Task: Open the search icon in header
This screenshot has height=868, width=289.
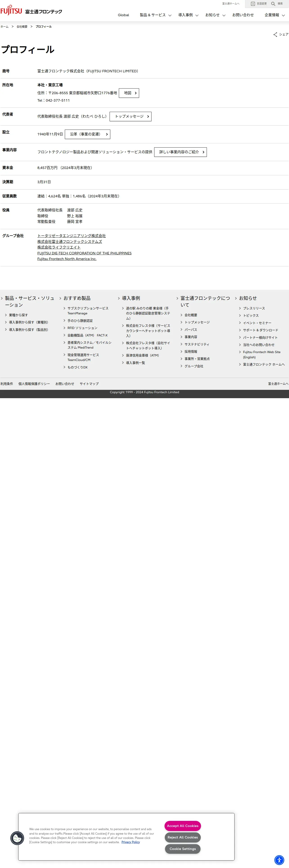Action: [x=273, y=4]
